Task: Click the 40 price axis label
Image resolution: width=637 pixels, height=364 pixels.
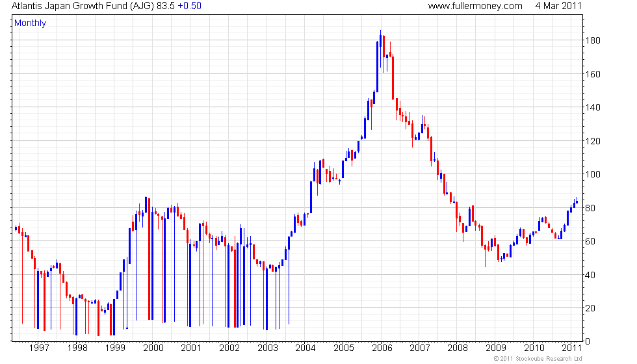Action: (590, 276)
